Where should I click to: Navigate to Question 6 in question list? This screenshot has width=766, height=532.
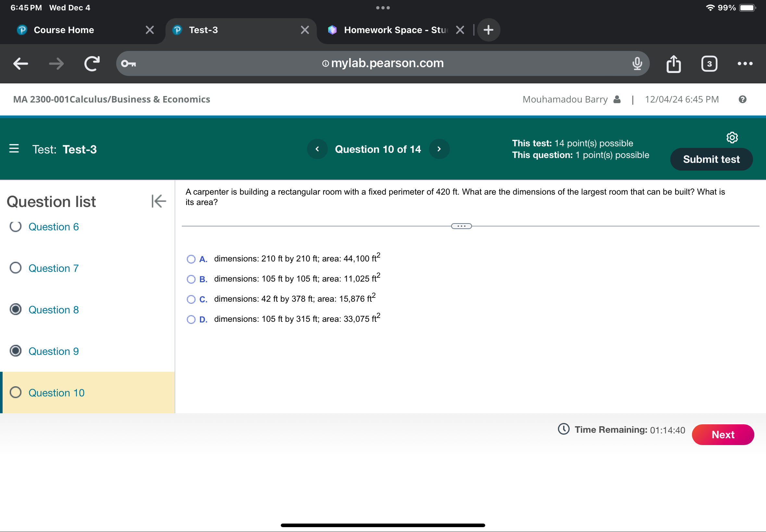[54, 227]
